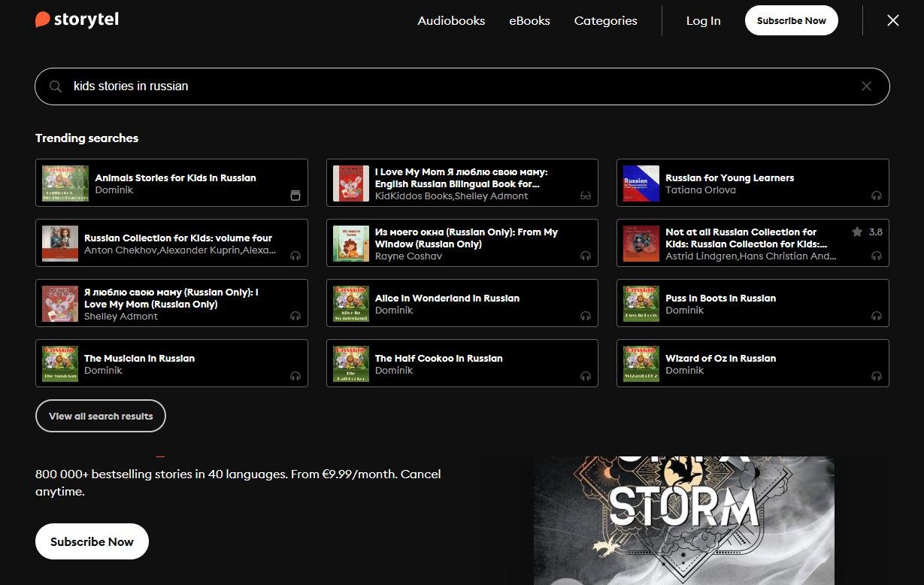Click the Log In link
The image size is (924, 585).
pyautogui.click(x=703, y=21)
